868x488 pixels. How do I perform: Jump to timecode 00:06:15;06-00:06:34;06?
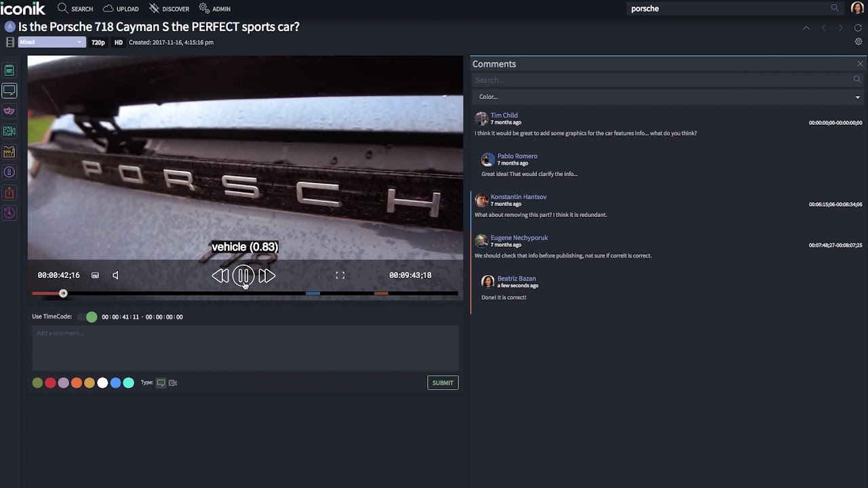(835, 205)
